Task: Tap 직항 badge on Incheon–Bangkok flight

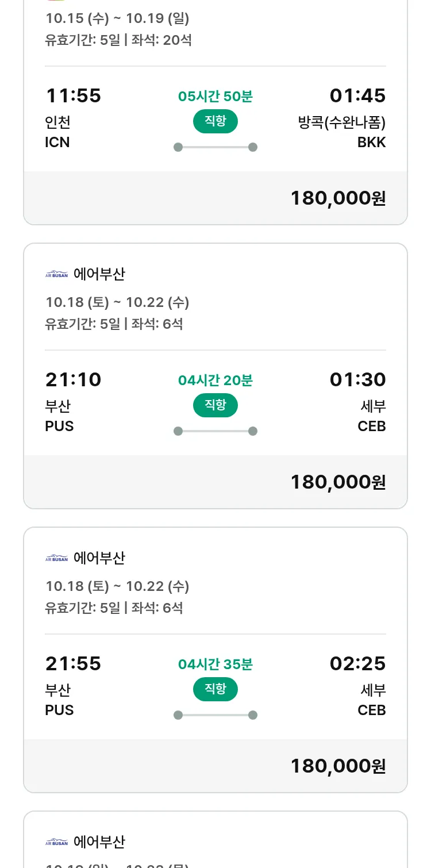Action: tap(215, 121)
